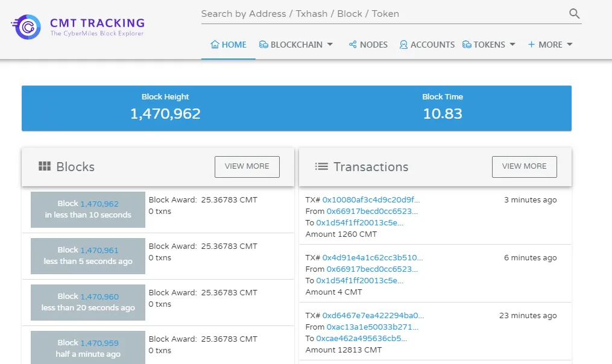Expand the Tokens dropdown arrow
The width and height of the screenshot is (612, 364).
tap(513, 45)
